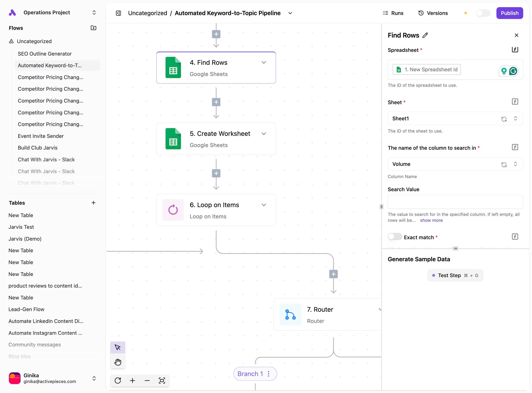Click the fit-to-screen canvas icon

pyautogui.click(x=162, y=380)
